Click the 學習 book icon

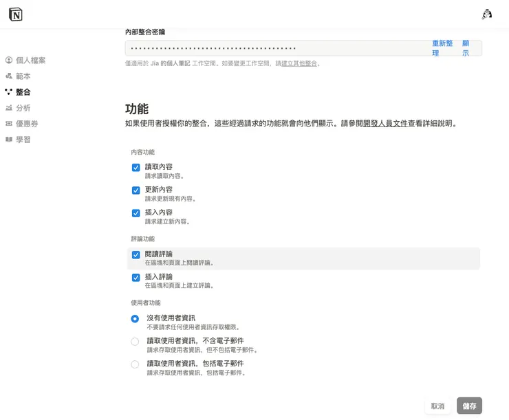point(9,140)
